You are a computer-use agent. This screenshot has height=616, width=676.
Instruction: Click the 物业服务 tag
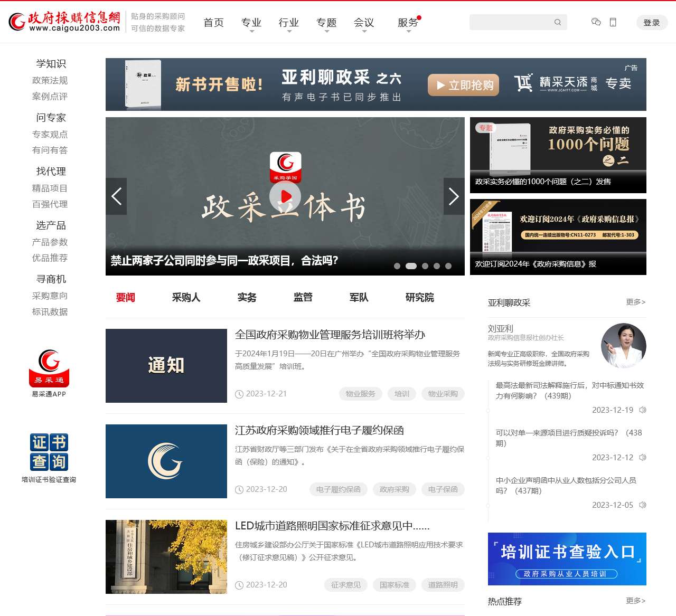click(x=361, y=394)
